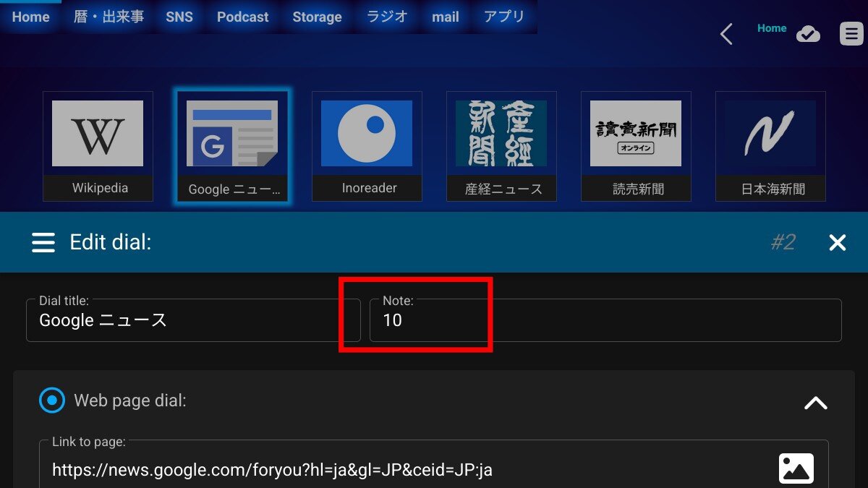Viewport: 868px width, 488px height.
Task: Open the 日本海新聞 dial
Action: tap(770, 146)
